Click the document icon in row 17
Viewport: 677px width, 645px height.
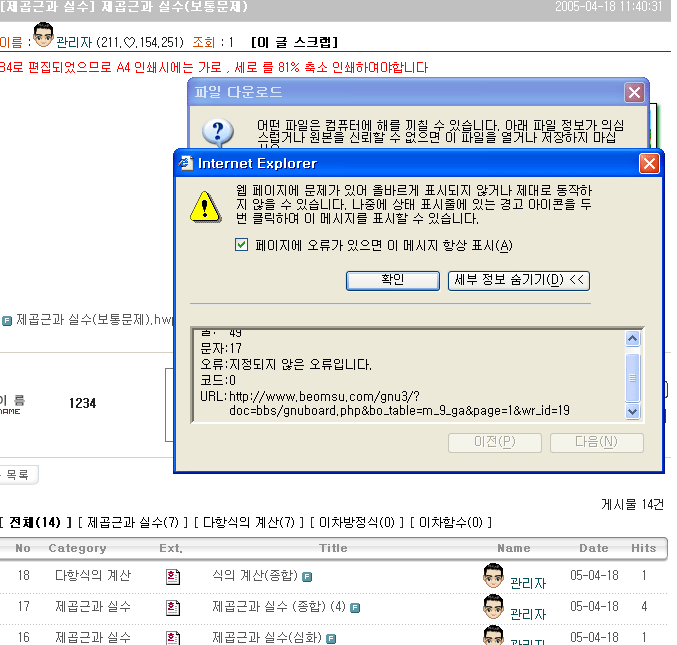[173, 608]
